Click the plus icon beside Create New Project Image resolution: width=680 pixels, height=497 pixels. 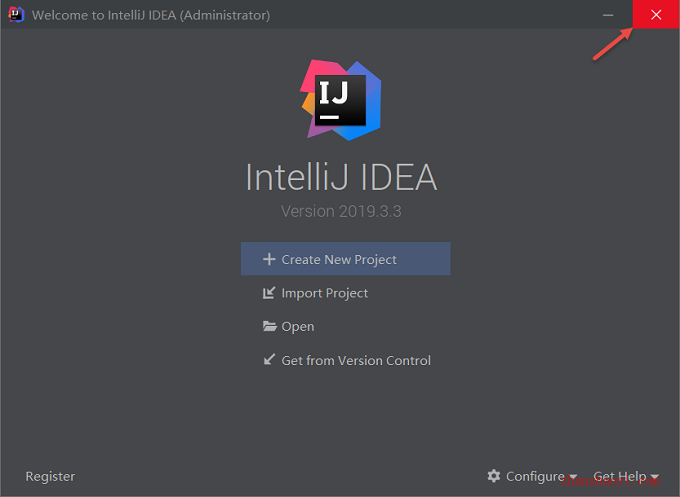tap(269, 259)
